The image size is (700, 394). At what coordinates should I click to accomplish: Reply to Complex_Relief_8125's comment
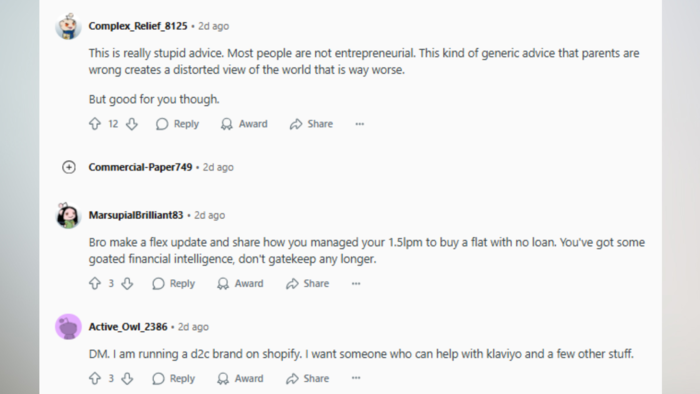[x=177, y=124]
